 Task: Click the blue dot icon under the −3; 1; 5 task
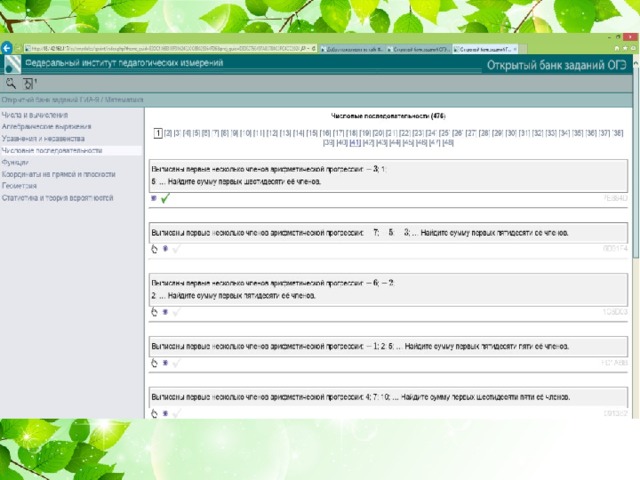pyautogui.click(x=154, y=198)
